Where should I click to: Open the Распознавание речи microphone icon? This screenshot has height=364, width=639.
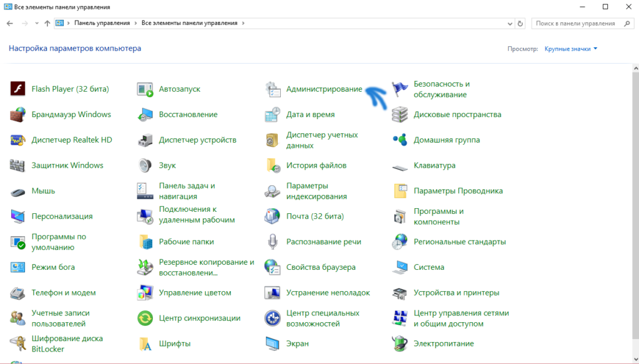point(273,242)
